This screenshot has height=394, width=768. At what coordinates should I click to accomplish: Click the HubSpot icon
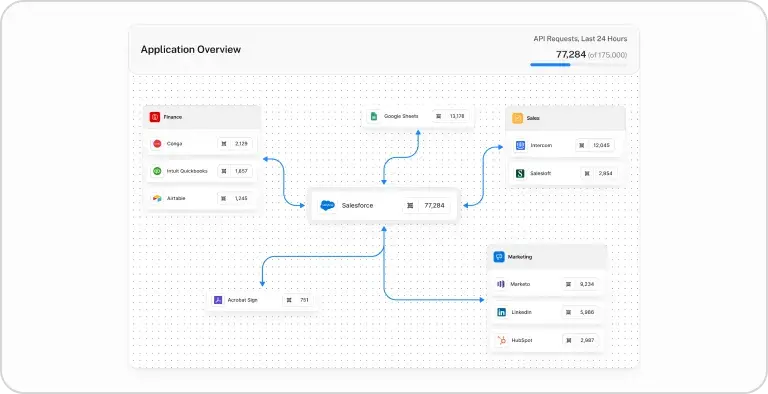(x=502, y=340)
